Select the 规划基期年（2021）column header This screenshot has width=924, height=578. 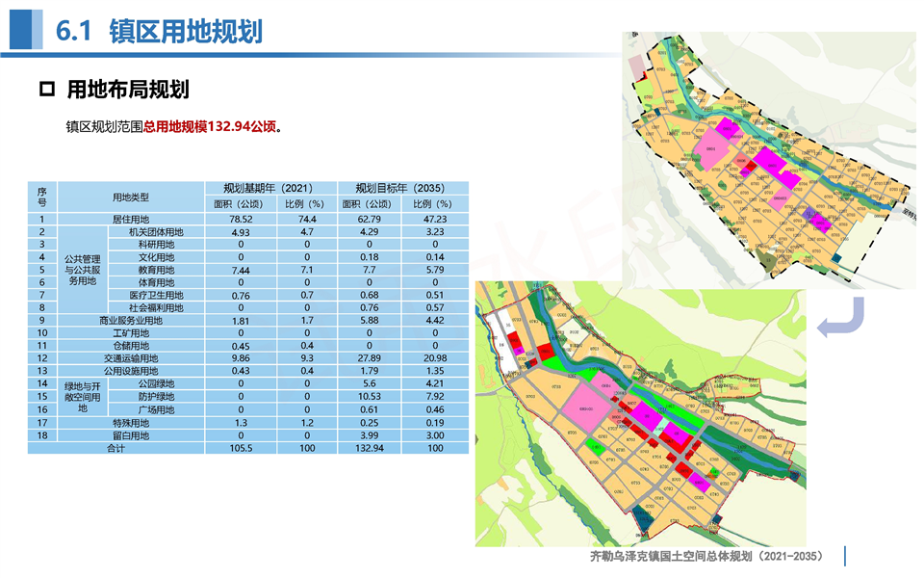(272, 188)
